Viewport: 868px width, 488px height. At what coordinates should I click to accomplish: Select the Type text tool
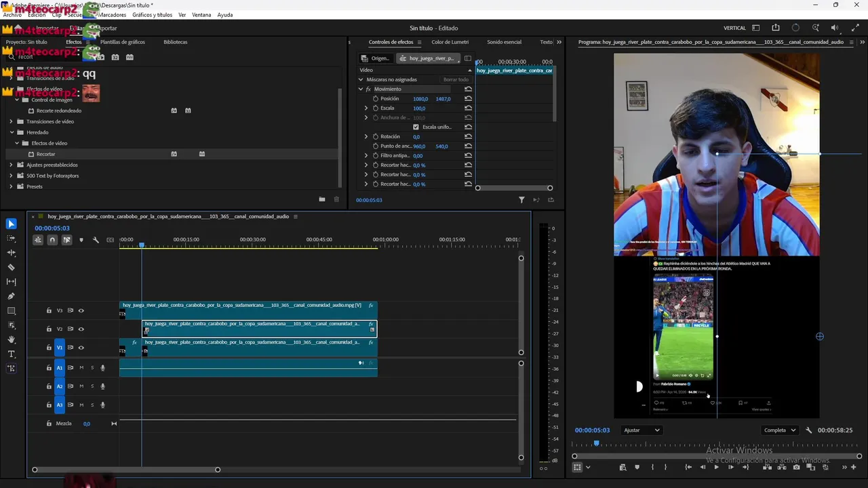(x=12, y=354)
